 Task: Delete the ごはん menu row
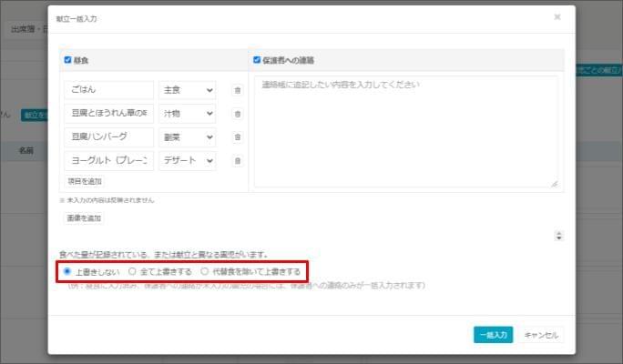[x=238, y=90]
